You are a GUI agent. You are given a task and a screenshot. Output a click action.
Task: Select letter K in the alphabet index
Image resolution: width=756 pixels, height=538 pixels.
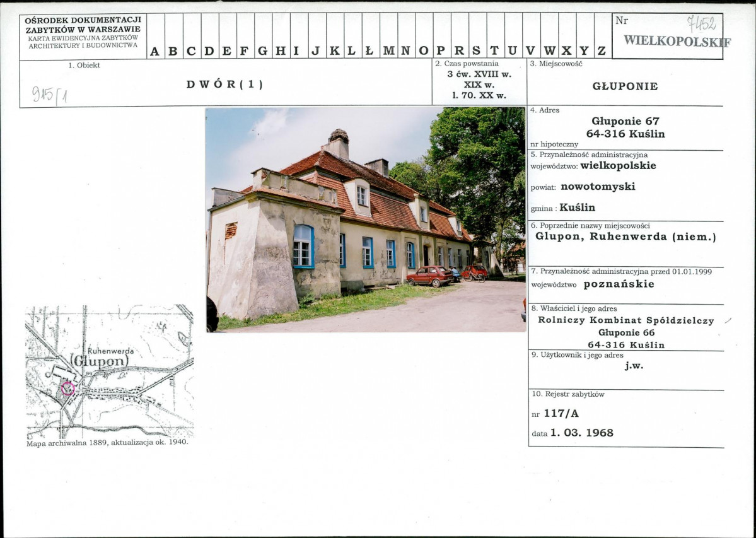tap(335, 51)
